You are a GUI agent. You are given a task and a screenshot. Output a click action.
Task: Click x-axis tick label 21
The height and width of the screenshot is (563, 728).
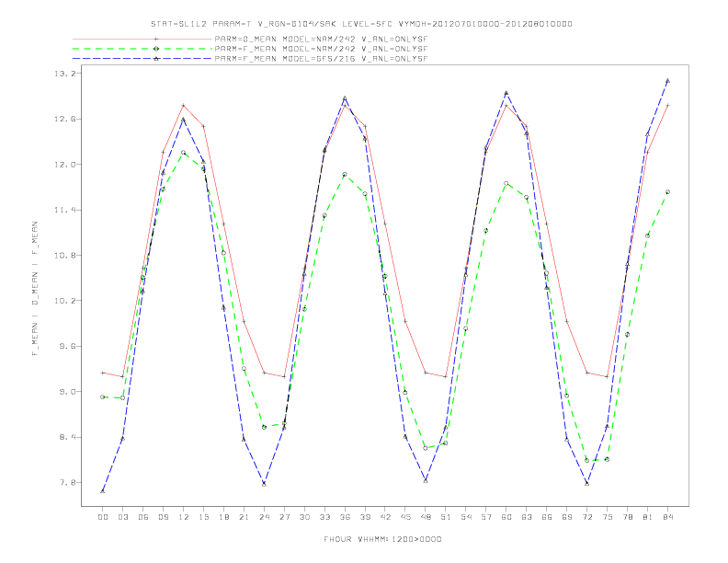click(244, 517)
